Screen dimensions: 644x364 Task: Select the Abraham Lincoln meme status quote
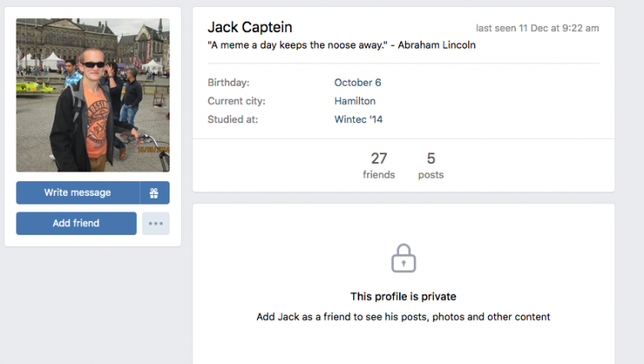click(x=341, y=45)
